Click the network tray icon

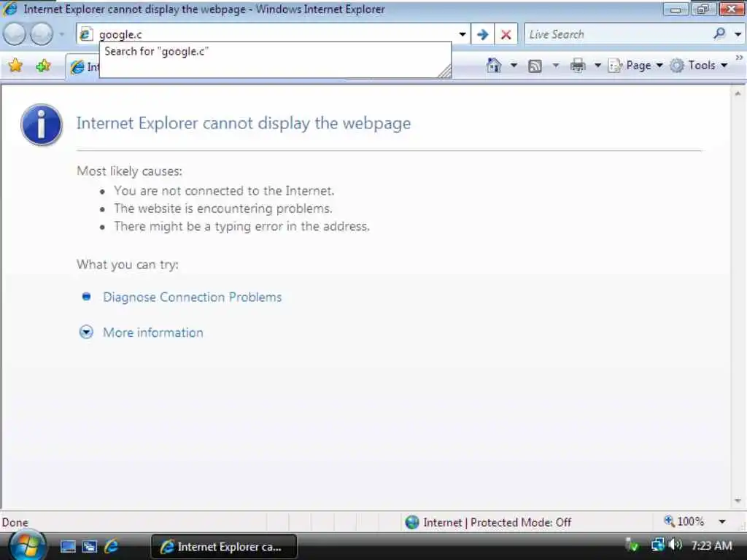(x=657, y=544)
